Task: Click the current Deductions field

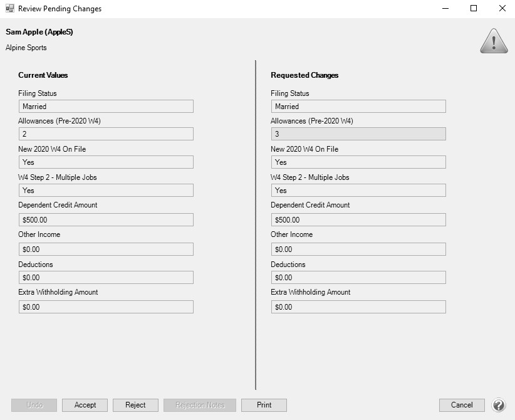Action: point(106,278)
